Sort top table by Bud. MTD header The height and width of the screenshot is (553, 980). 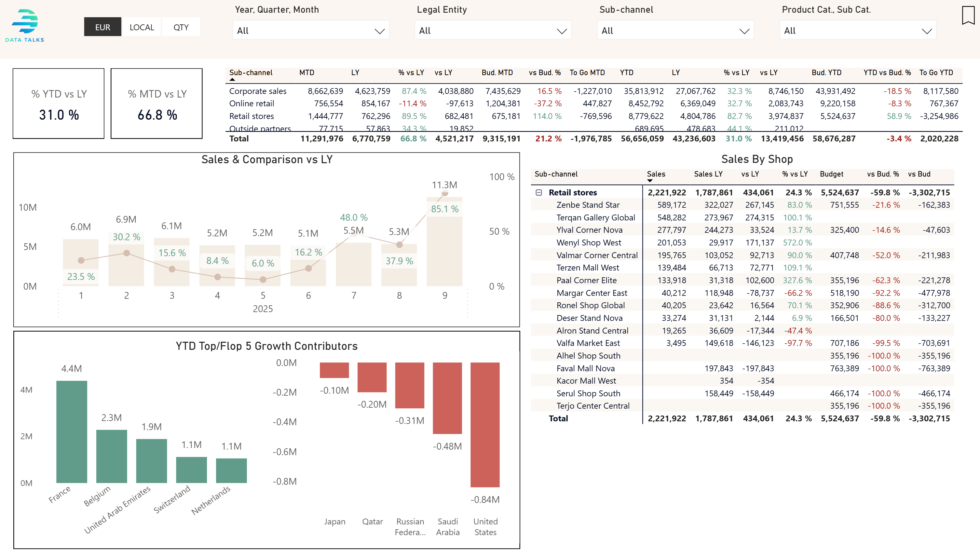(x=497, y=72)
